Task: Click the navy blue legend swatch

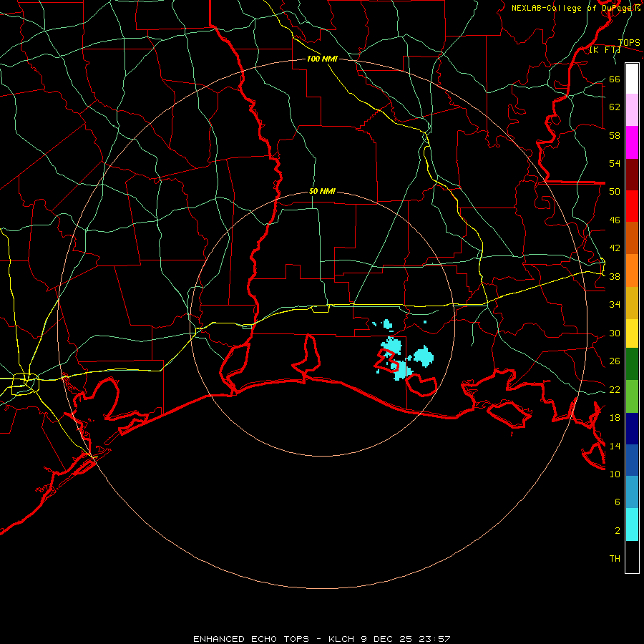Action: [x=632, y=429]
